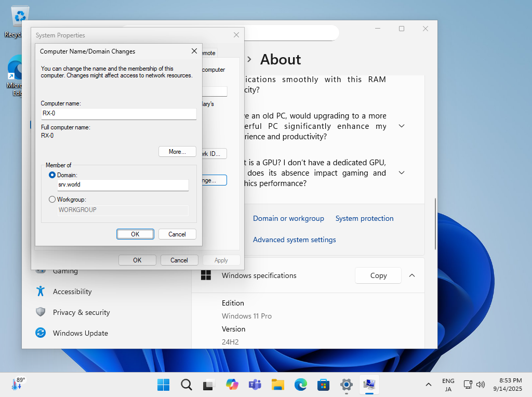Open ENG JA language switcher

point(448,385)
